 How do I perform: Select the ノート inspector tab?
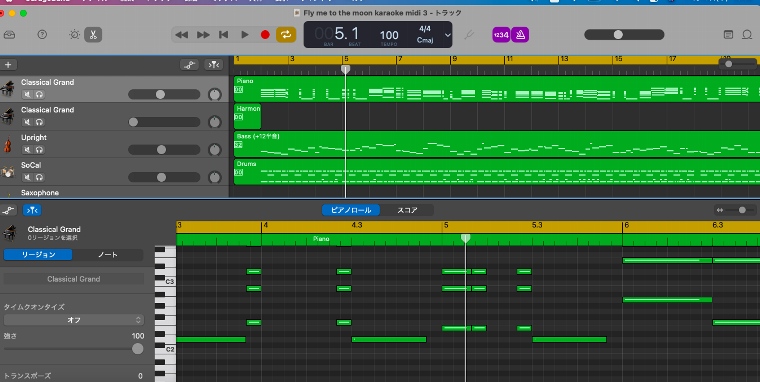click(108, 255)
